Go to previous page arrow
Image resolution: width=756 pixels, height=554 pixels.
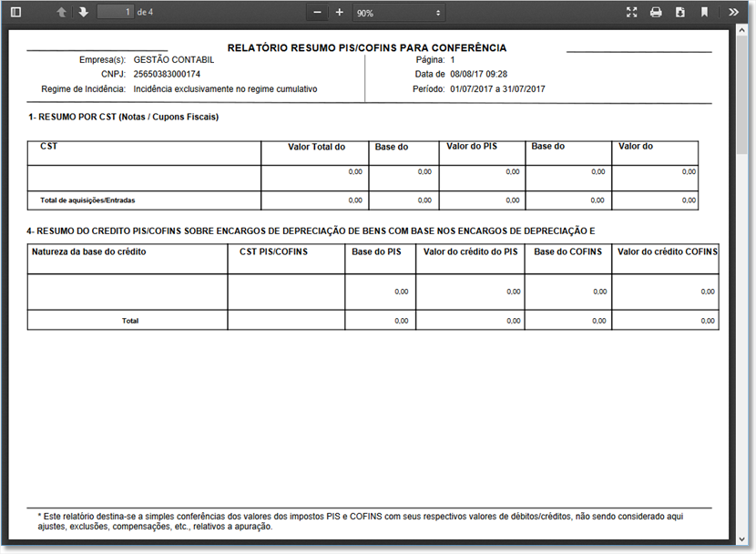(61, 13)
